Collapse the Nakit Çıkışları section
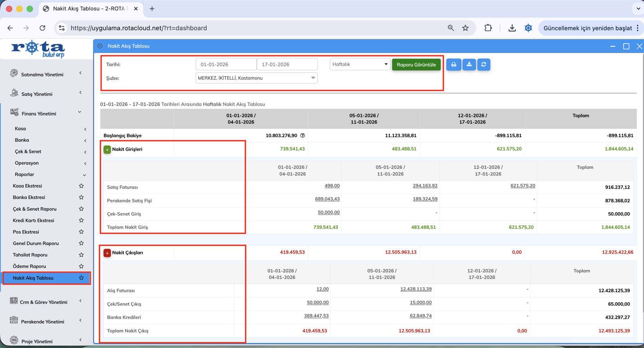Image resolution: width=644 pixels, height=348 pixels. click(x=107, y=253)
